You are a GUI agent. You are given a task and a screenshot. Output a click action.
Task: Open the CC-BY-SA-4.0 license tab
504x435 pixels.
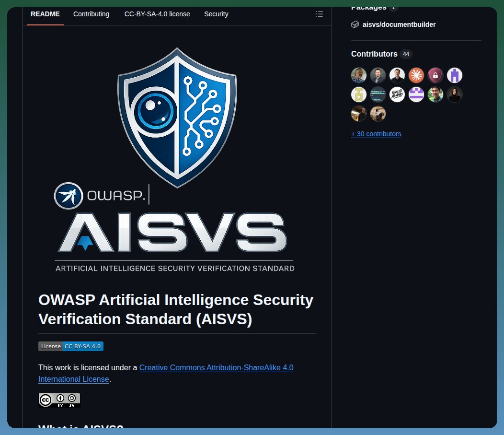pos(157,14)
